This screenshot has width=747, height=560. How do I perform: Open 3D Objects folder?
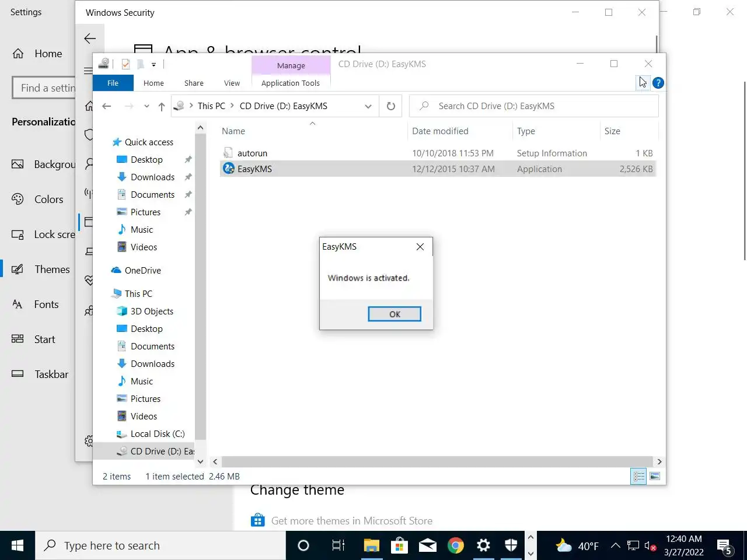pos(152,311)
